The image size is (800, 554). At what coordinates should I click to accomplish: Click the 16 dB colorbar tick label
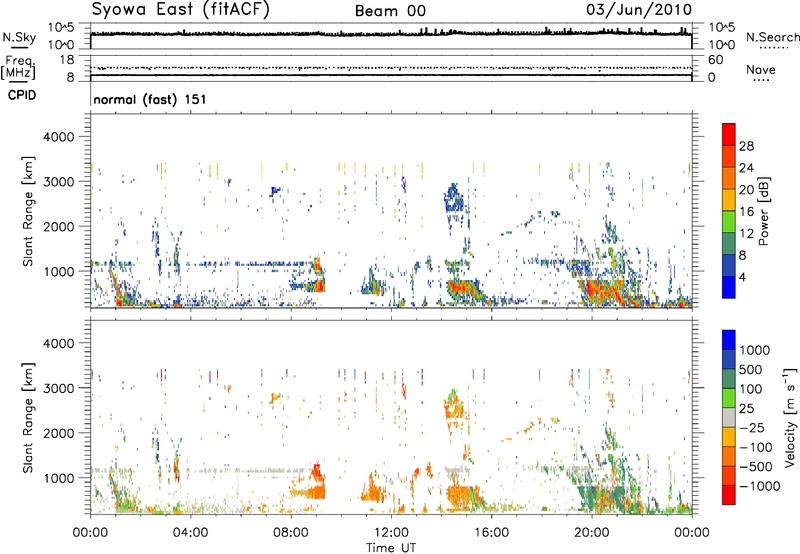click(746, 212)
